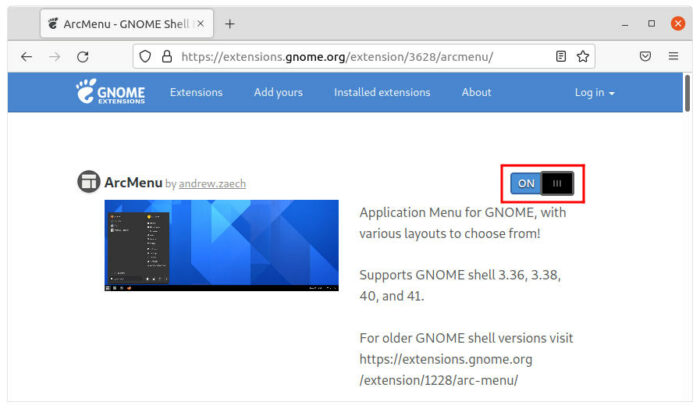Close the browser window
Viewport: 700px width, 409px height.
pos(678,23)
